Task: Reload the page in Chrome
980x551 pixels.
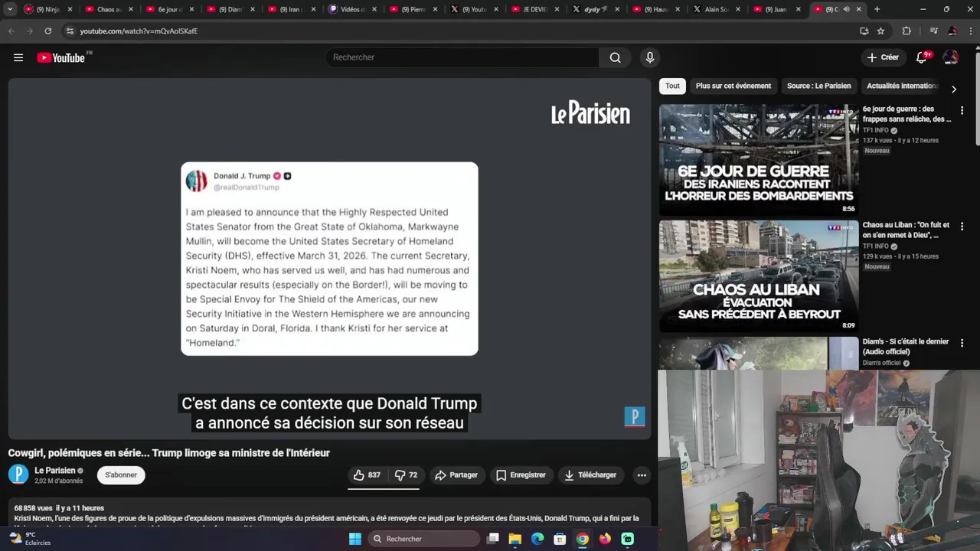Action: coord(47,31)
